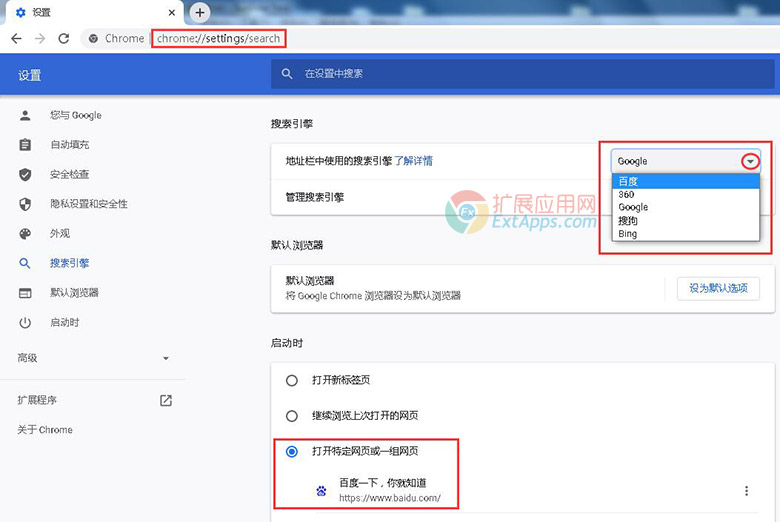
Task: Open the three-dot menu for the Baidu page entry
Action: coord(746,491)
